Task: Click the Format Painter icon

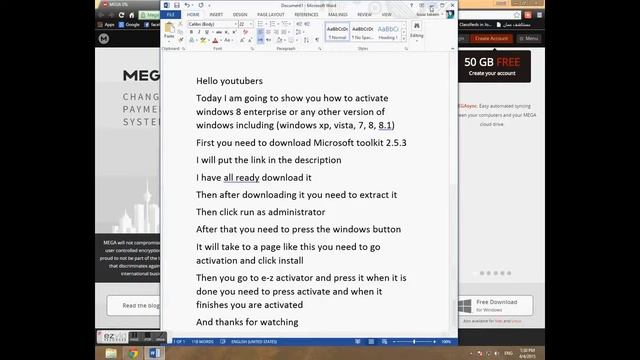Action: point(181,40)
